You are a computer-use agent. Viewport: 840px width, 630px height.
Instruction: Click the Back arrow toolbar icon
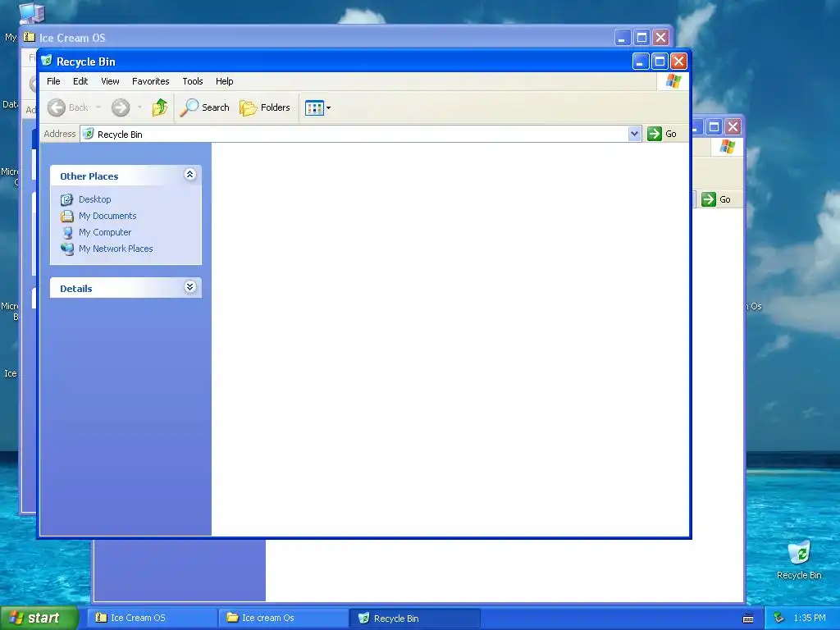pyautogui.click(x=57, y=107)
